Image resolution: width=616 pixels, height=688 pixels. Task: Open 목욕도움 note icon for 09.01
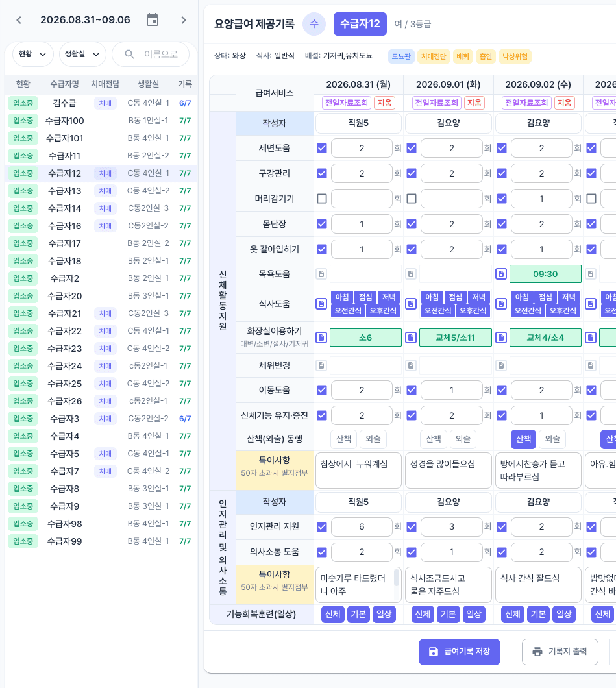point(411,274)
